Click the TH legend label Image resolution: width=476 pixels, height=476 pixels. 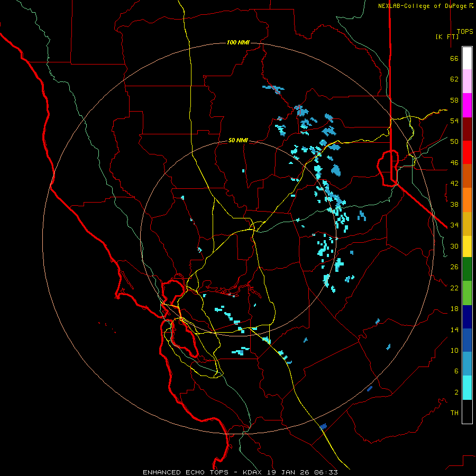point(454,413)
